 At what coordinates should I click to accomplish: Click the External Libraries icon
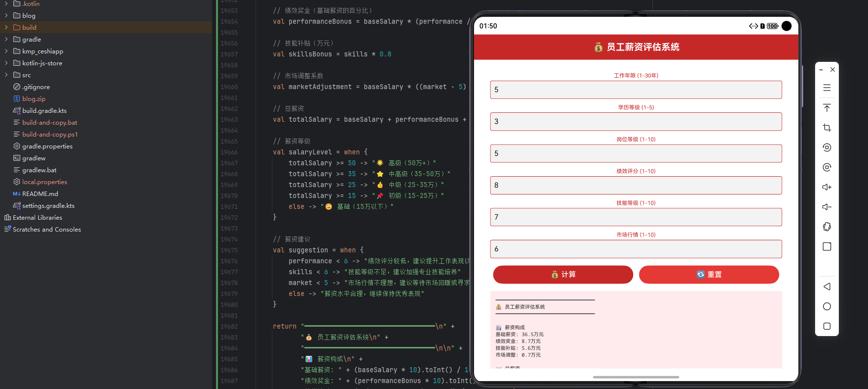(7, 217)
